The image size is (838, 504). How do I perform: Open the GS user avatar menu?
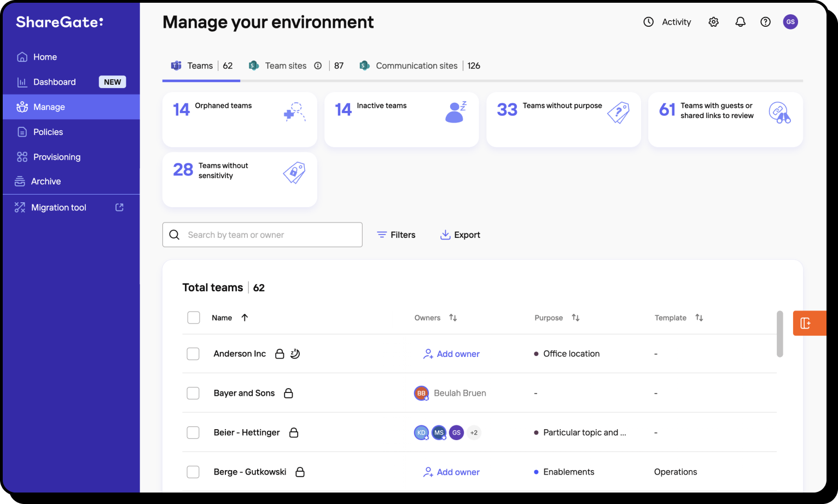pyautogui.click(x=790, y=22)
